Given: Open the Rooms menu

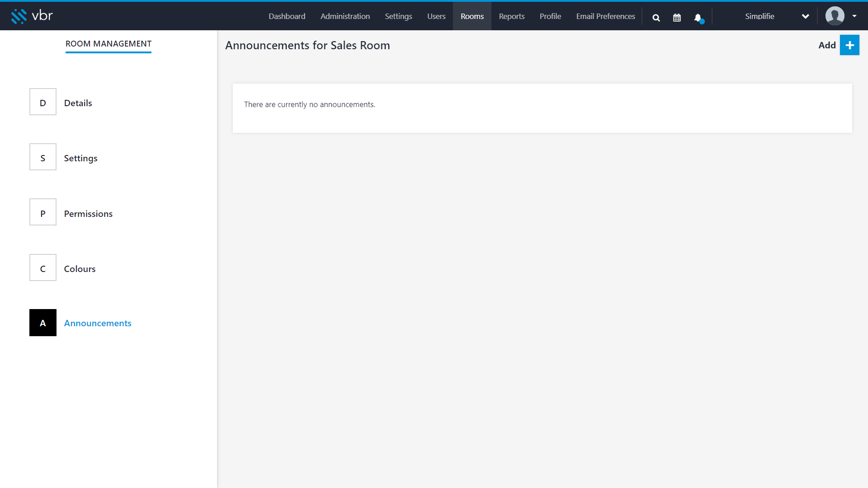Looking at the screenshot, I should click(x=472, y=16).
